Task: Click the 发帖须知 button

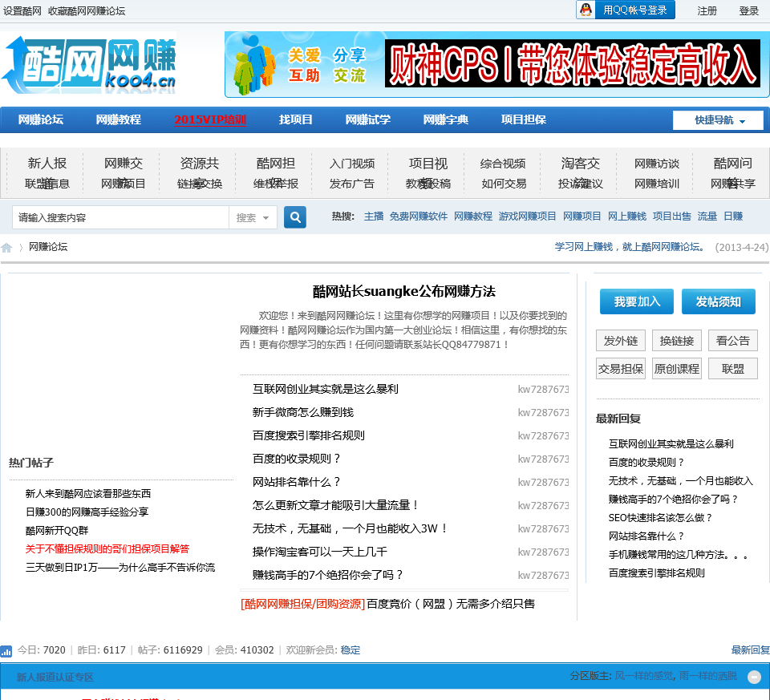Action: (x=719, y=301)
